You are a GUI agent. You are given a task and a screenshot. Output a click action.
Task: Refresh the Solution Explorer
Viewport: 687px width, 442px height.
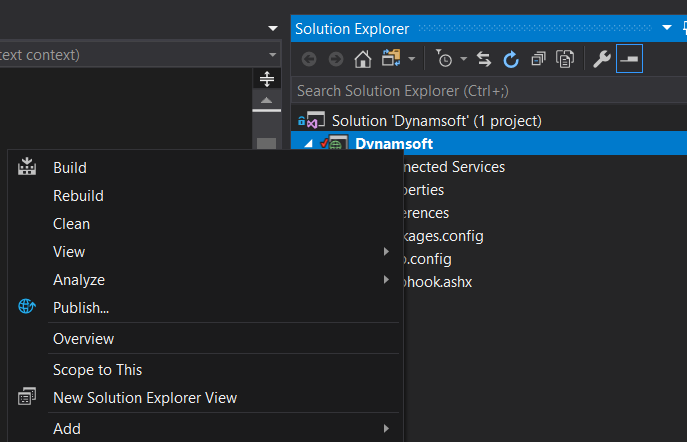click(x=511, y=60)
